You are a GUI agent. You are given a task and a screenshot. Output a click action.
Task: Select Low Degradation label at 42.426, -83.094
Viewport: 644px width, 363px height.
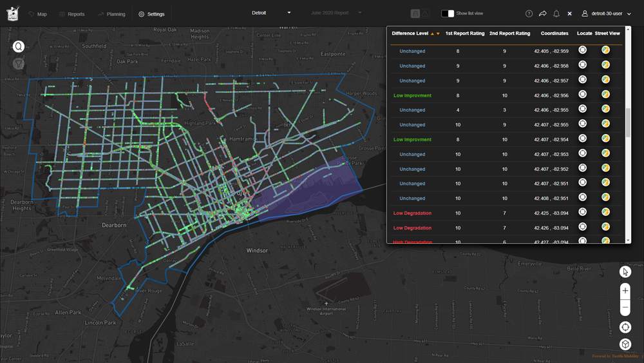[x=412, y=228]
